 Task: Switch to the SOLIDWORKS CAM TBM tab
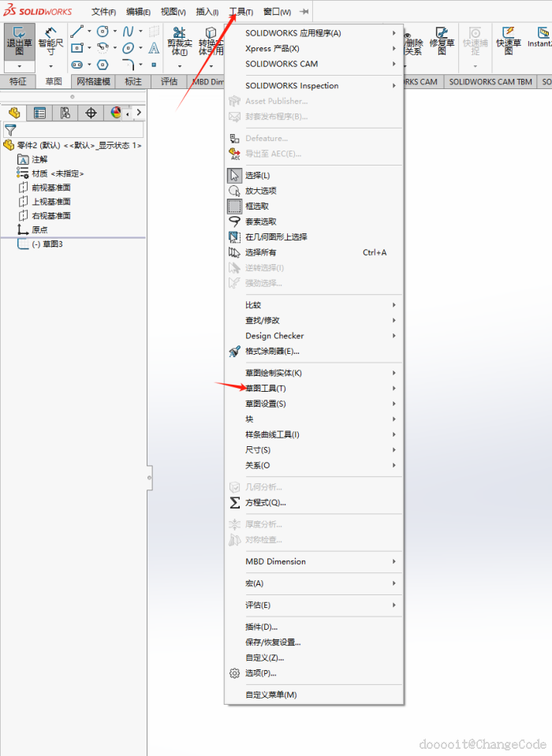click(490, 82)
